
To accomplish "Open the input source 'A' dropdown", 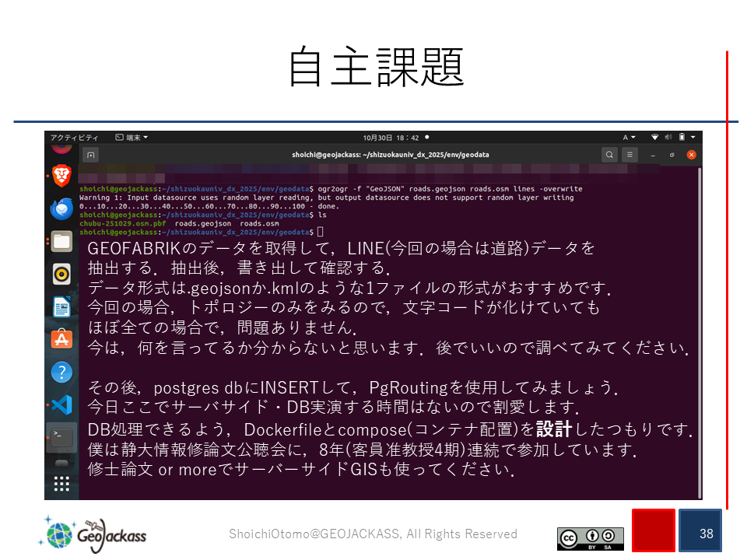I will (x=629, y=138).
